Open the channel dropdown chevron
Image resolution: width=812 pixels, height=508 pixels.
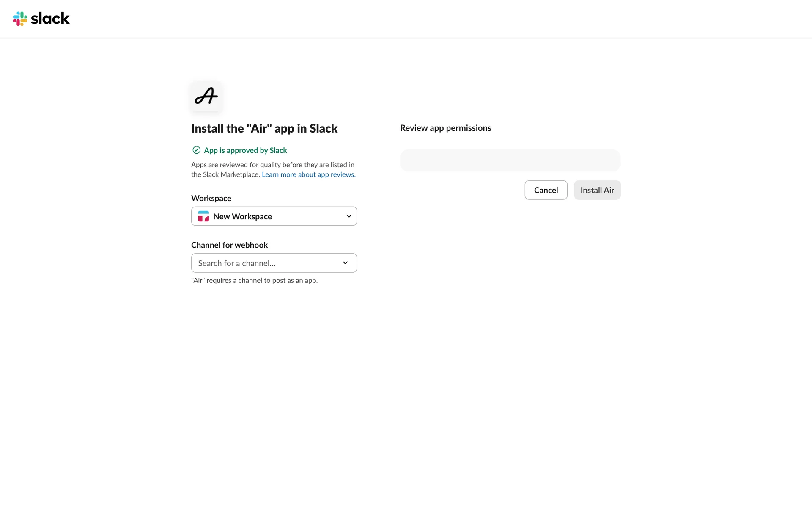pyautogui.click(x=345, y=263)
